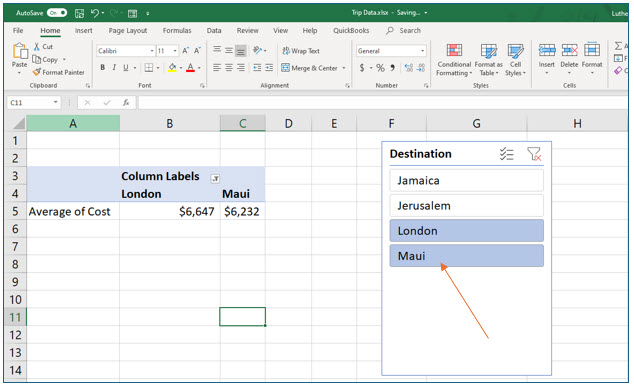Toggle London in Destination slicer

pos(466,231)
